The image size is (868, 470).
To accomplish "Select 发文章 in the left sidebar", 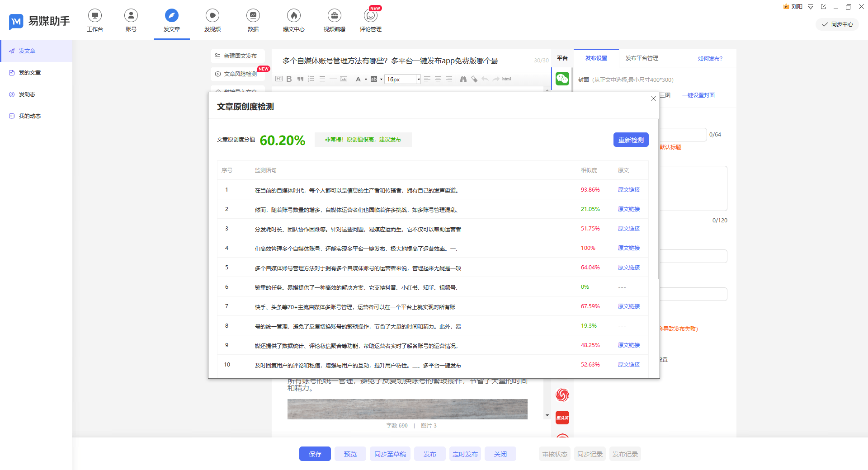I will point(36,51).
